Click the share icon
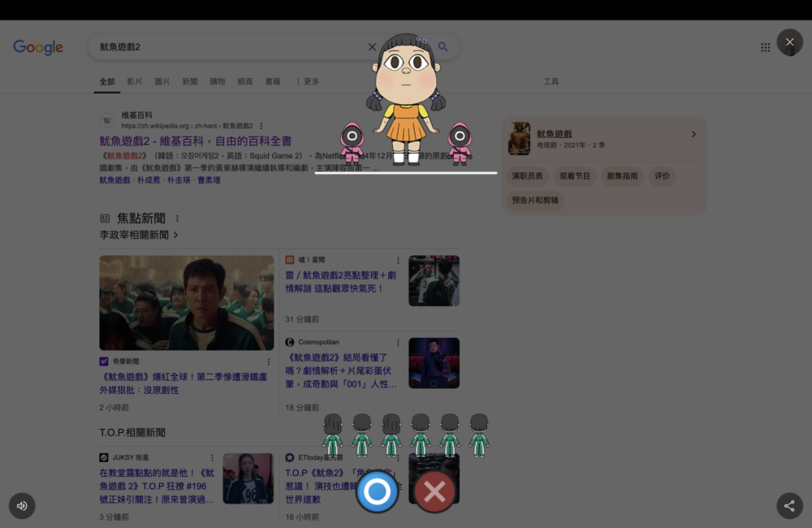Image resolution: width=812 pixels, height=528 pixels. (x=789, y=506)
